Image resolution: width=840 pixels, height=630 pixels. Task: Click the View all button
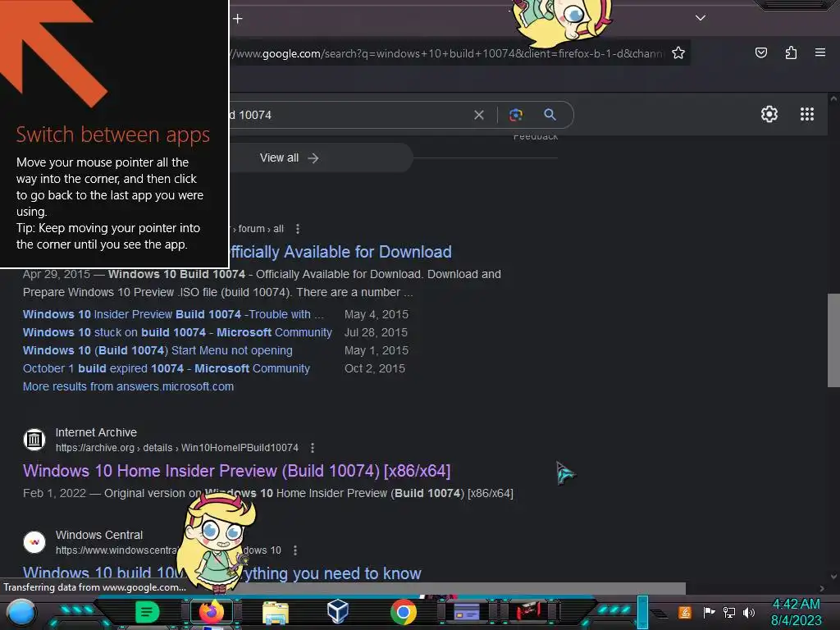[x=290, y=158]
